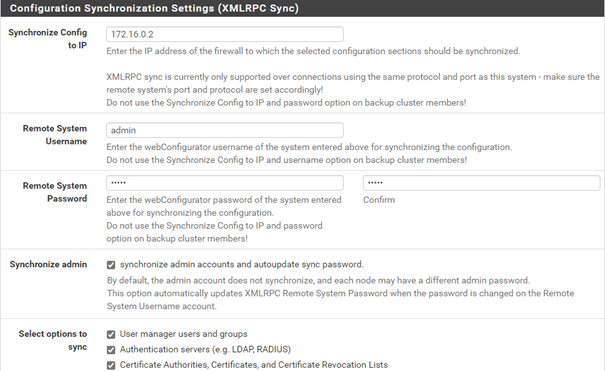Click 'User manager users and groups' text
605x371 pixels.
click(x=184, y=334)
